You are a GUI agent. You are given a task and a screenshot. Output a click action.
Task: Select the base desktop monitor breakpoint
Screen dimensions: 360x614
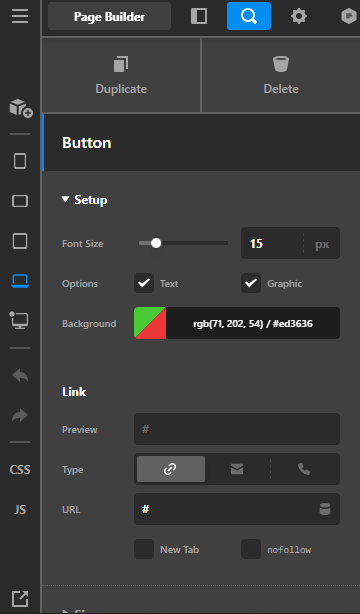click(x=19, y=321)
